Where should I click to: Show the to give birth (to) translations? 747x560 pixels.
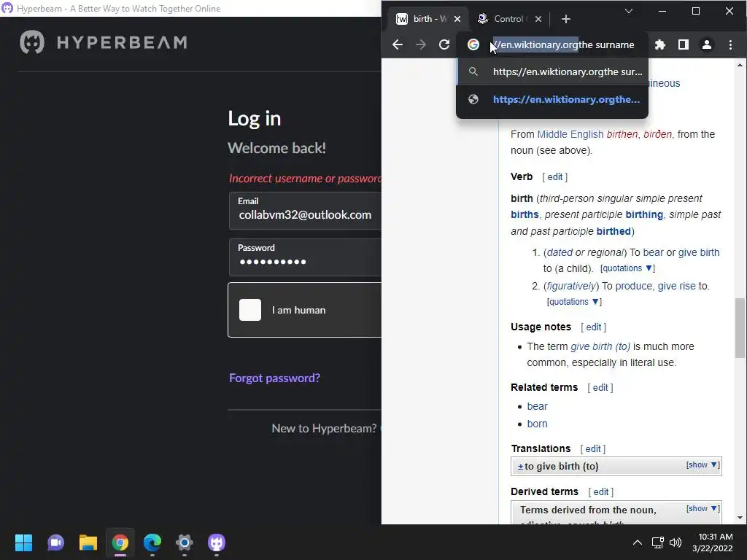point(703,464)
